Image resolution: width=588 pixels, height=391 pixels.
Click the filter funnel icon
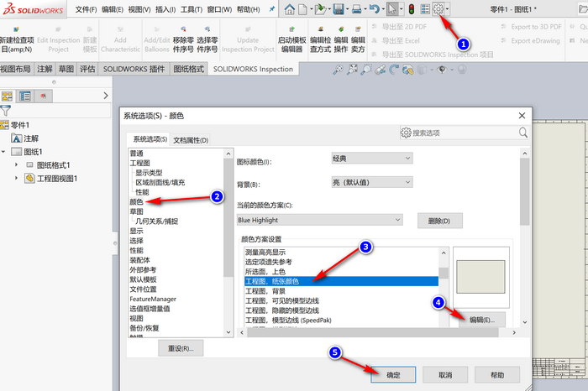pyautogui.click(x=5, y=111)
